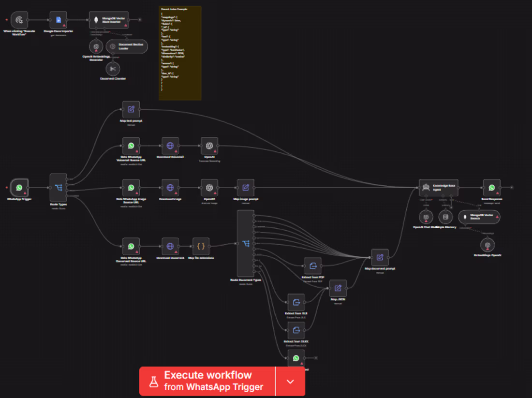532x398 pixels.
Task: Select the Document Section Loader node
Action: pyautogui.click(x=127, y=46)
